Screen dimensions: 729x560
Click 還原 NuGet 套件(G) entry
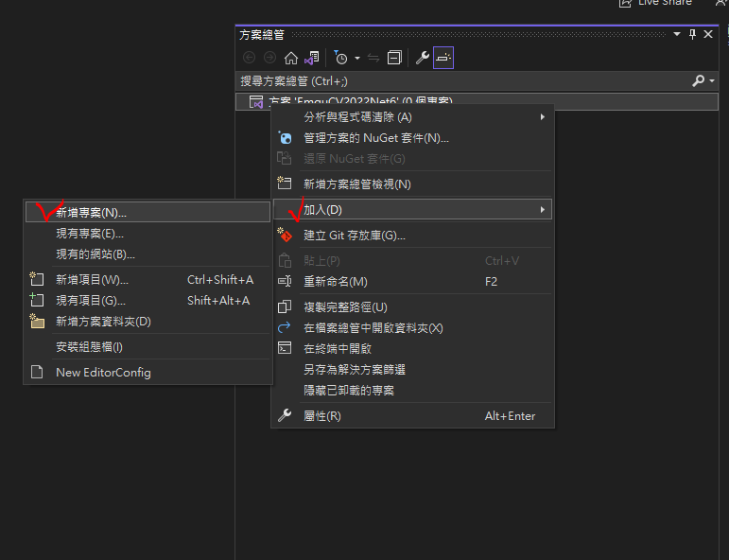click(x=413, y=159)
